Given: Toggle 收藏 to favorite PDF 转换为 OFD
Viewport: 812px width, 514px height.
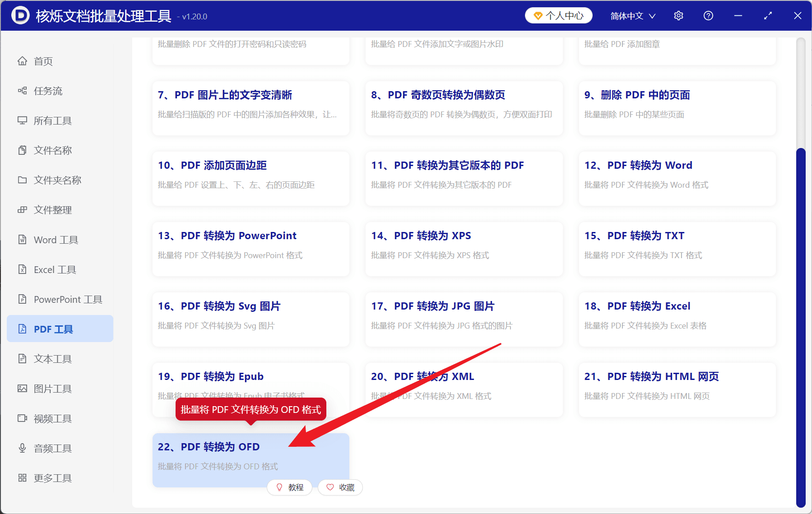Looking at the screenshot, I should (x=340, y=487).
